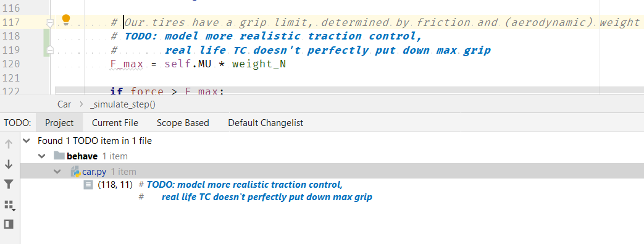Open the TODO filter funnel icon
Image resolution: width=644 pixels, height=244 pixels.
(x=9, y=184)
